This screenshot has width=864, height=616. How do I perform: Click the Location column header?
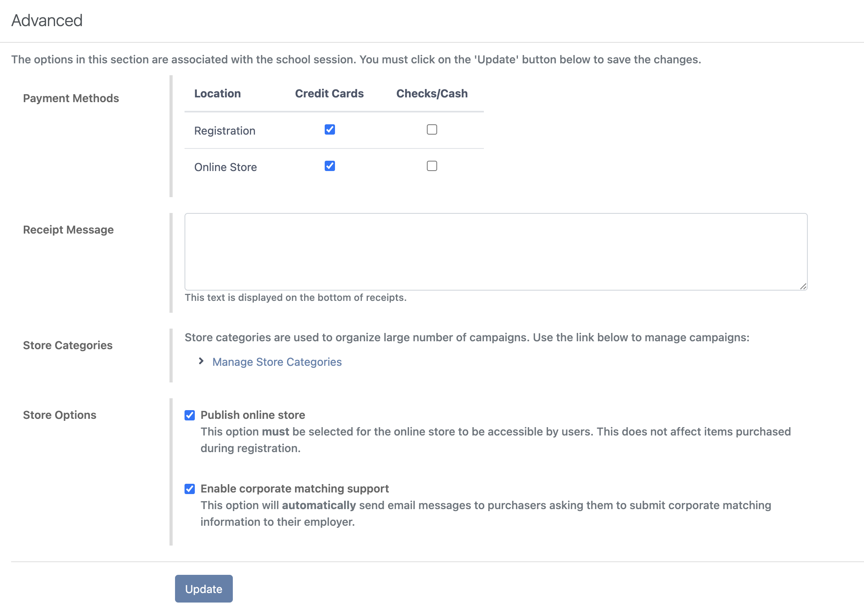click(217, 93)
